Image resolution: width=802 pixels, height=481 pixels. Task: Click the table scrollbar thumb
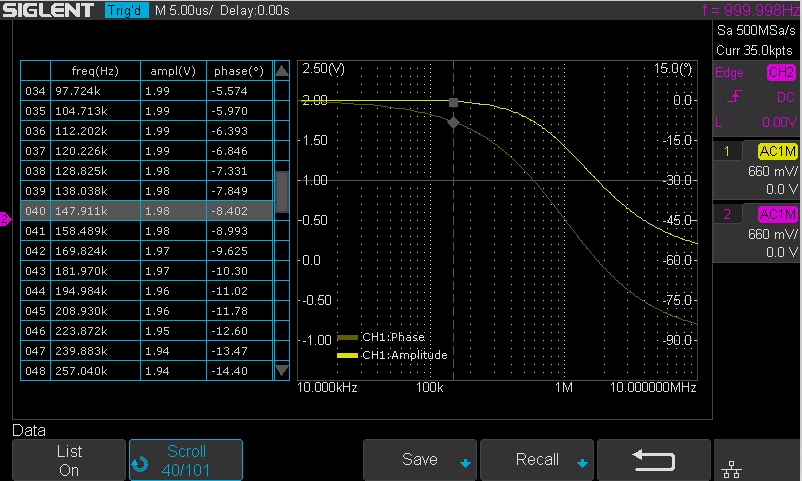(x=282, y=191)
